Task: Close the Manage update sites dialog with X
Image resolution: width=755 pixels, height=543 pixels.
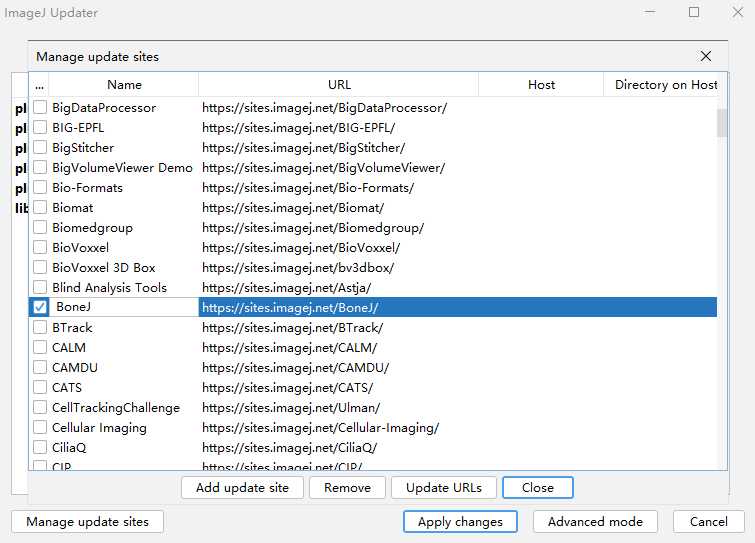Action: (705, 56)
